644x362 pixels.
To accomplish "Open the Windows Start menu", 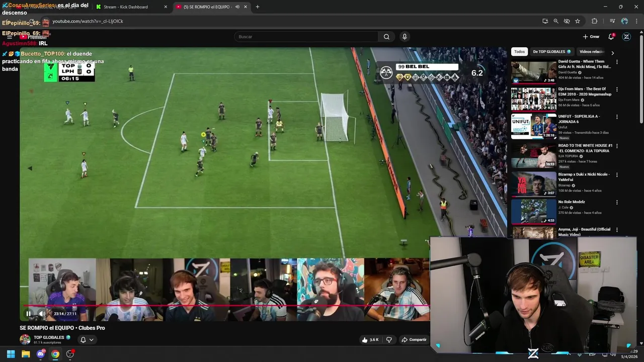I will (x=11, y=354).
